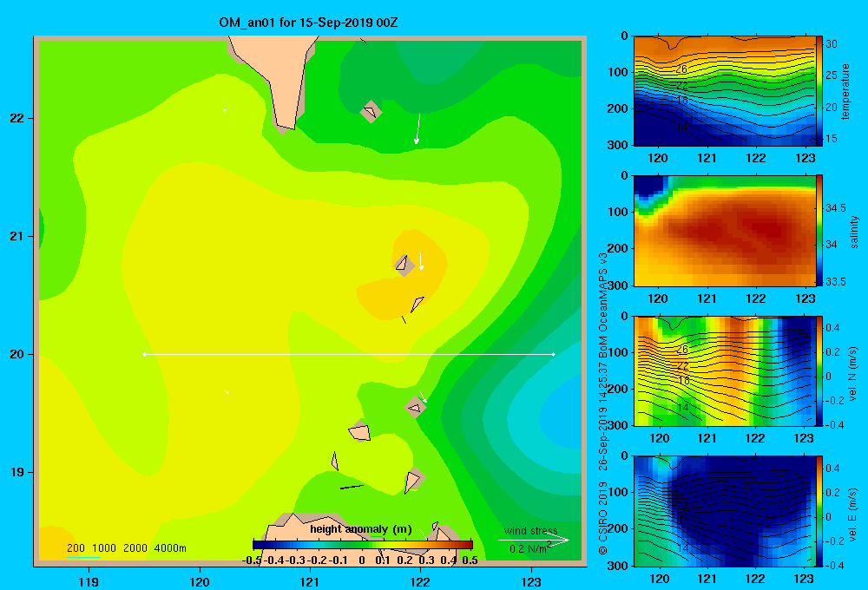868x590 pixels.
Task: Click the island near 19.3N 121.45E
Action: coord(360,431)
